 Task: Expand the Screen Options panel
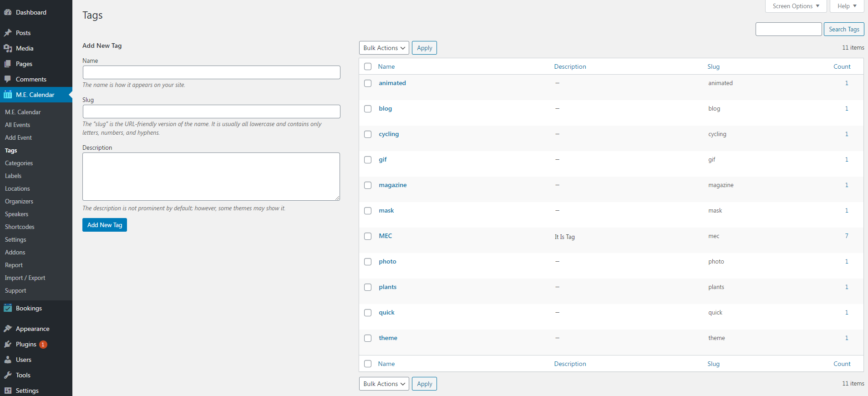[x=796, y=6]
